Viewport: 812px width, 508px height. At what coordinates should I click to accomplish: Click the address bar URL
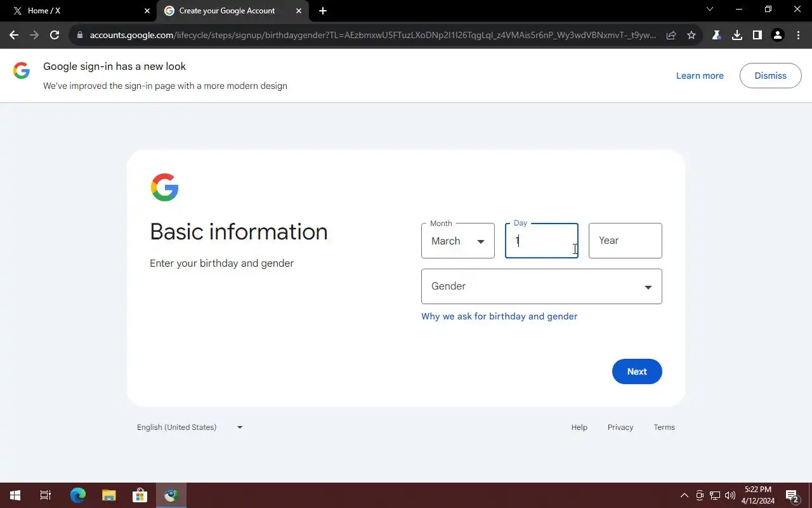click(x=373, y=36)
